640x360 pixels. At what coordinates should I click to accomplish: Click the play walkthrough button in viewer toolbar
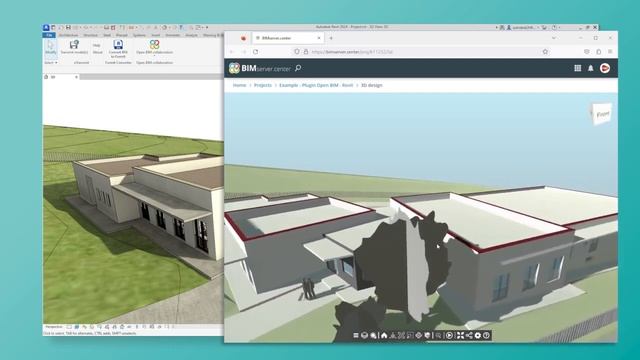(x=449, y=335)
